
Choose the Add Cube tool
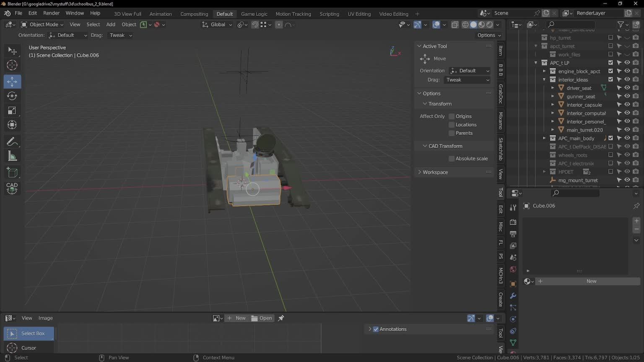[x=12, y=172]
